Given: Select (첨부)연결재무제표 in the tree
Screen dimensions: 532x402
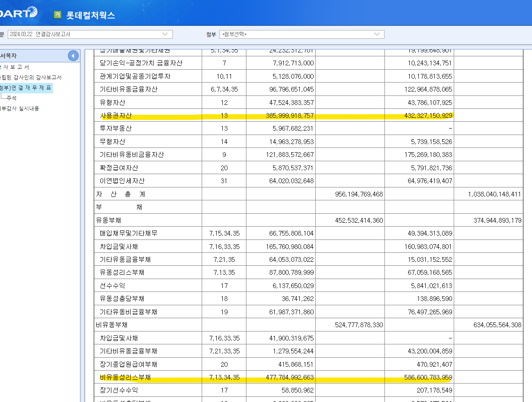Looking at the screenshot, I should 26,88.
